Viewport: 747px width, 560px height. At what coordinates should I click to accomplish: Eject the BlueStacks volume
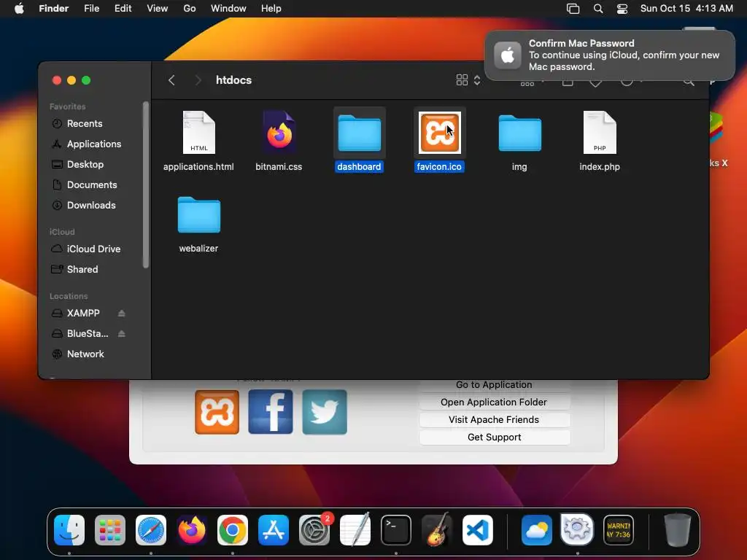click(122, 334)
